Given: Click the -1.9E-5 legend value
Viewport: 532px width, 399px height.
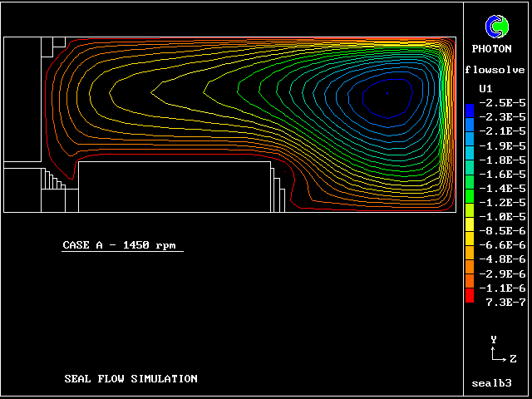Looking at the screenshot, I should pos(502,145).
